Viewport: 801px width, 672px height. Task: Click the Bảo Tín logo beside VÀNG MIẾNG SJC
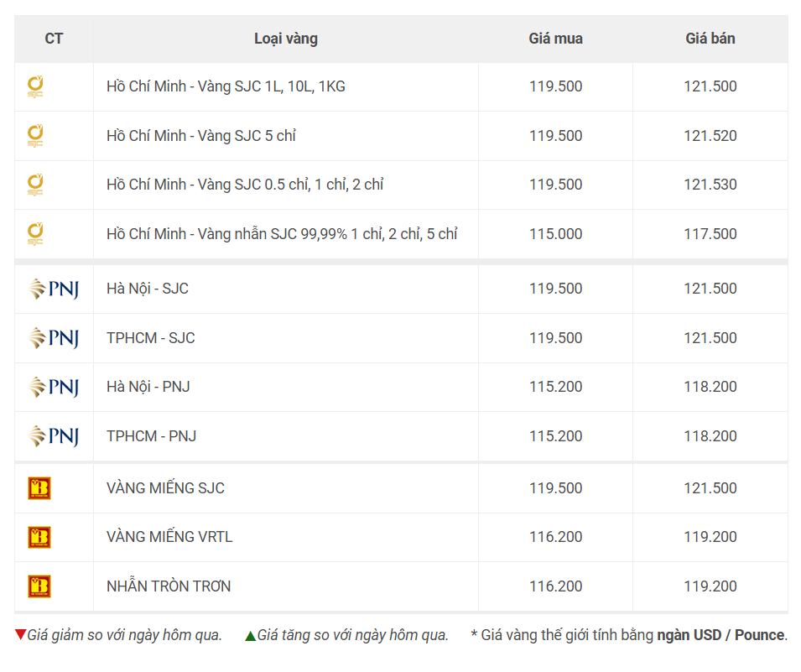click(39, 488)
